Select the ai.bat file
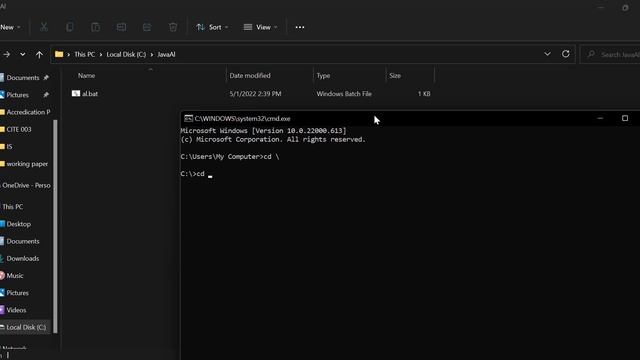This screenshot has width=640, height=360. point(90,93)
